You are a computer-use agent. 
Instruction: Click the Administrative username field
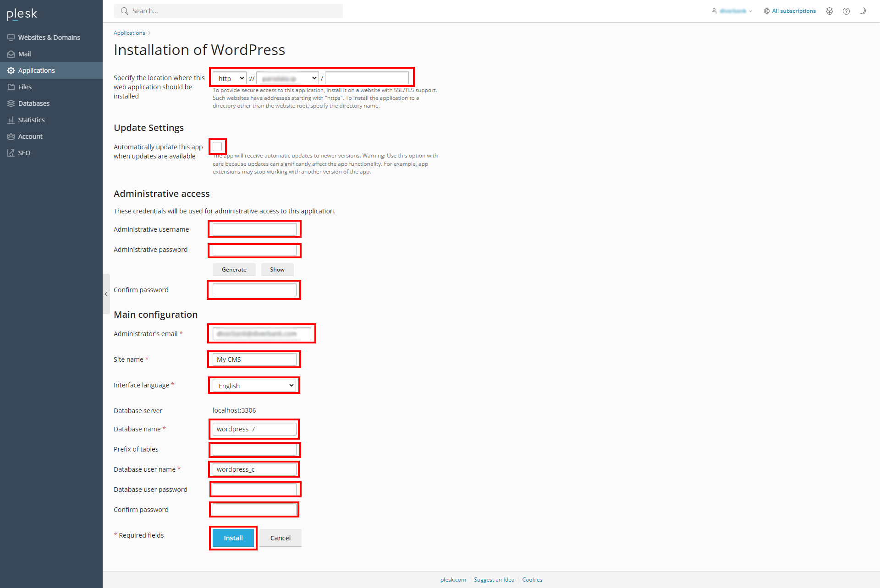(x=254, y=229)
